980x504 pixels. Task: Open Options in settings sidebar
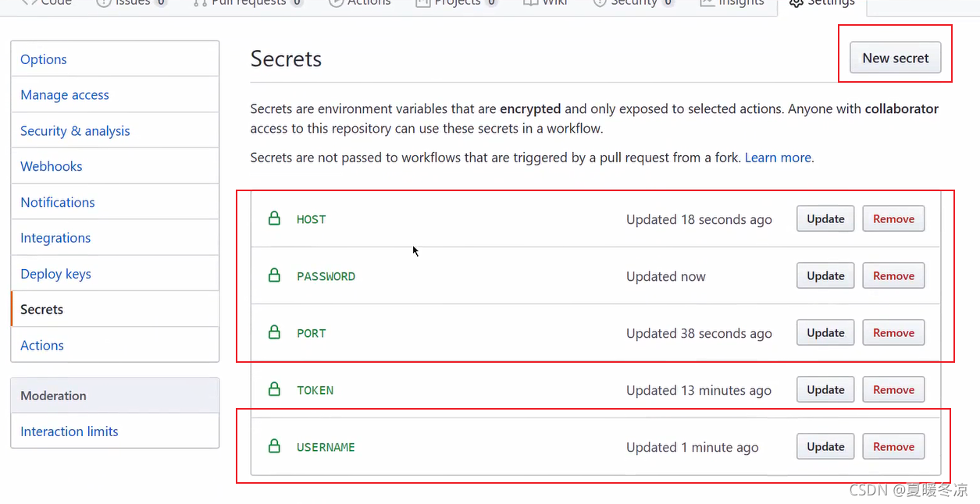(115, 59)
